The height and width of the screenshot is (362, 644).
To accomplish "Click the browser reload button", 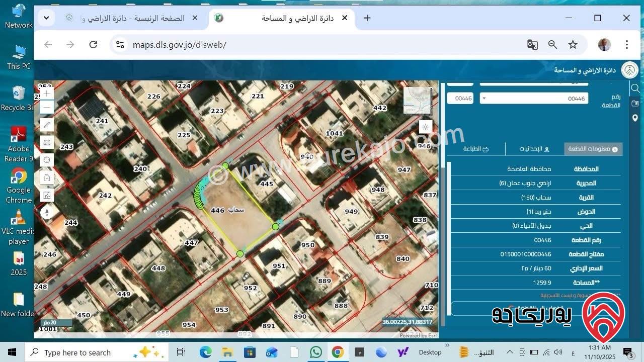I will click(x=93, y=45).
